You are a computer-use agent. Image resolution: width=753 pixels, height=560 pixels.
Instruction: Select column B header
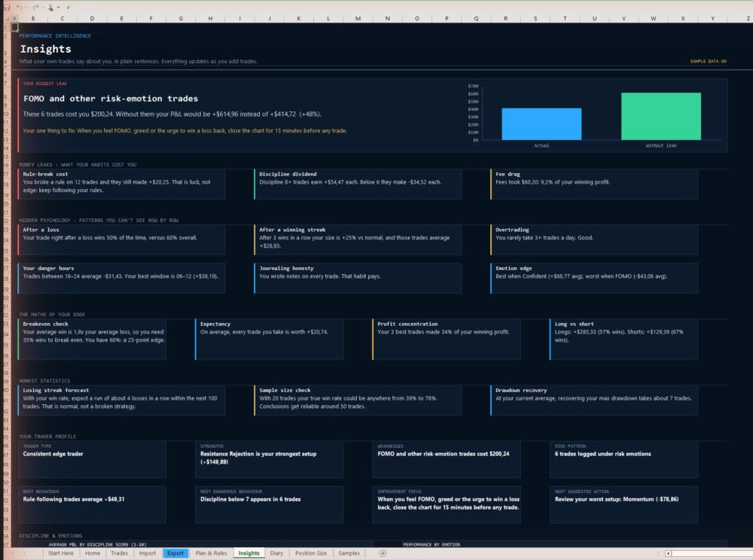(33, 18)
